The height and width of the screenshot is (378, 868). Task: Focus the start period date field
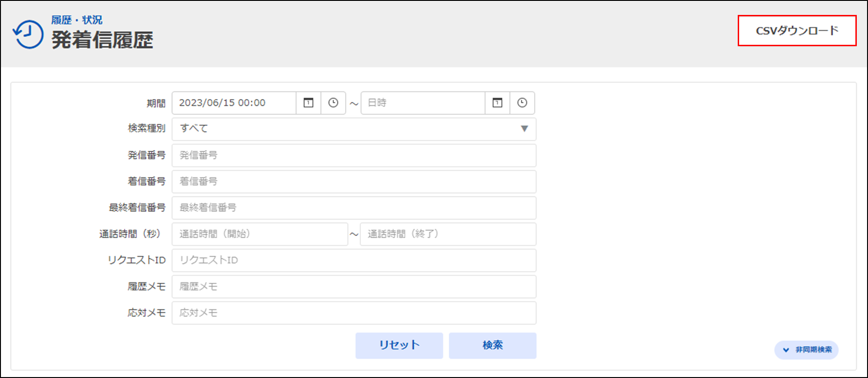point(233,103)
